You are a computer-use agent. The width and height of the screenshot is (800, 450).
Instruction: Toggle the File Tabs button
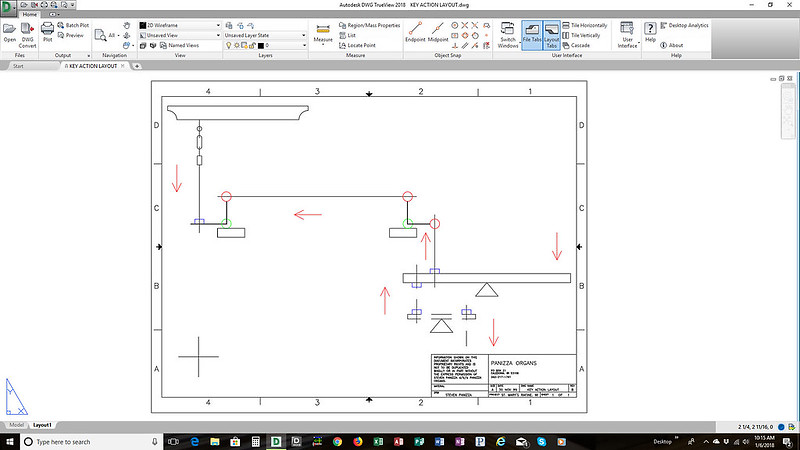coord(531,32)
